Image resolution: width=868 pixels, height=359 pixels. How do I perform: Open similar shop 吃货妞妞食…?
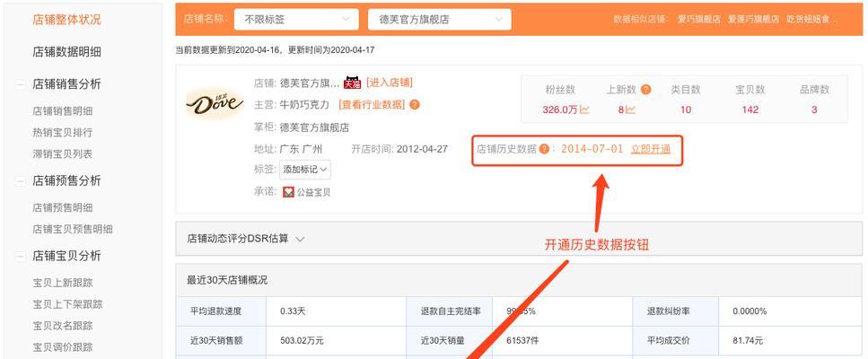coord(812,19)
